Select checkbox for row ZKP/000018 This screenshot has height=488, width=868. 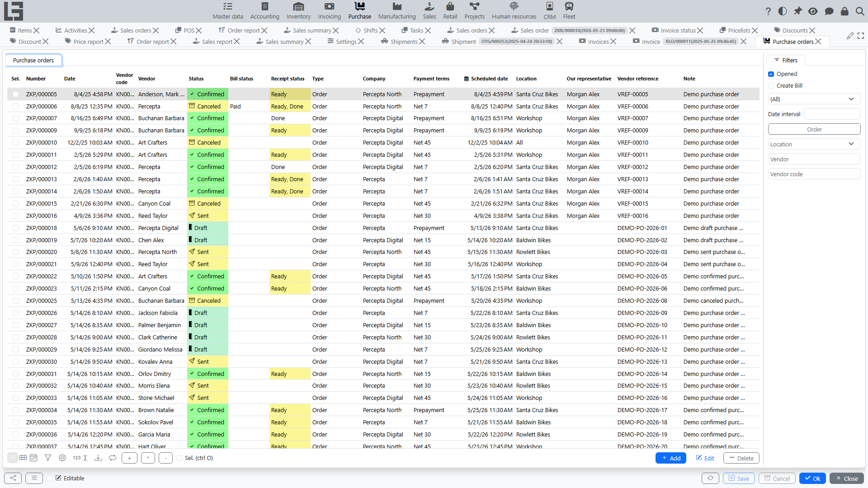point(16,228)
